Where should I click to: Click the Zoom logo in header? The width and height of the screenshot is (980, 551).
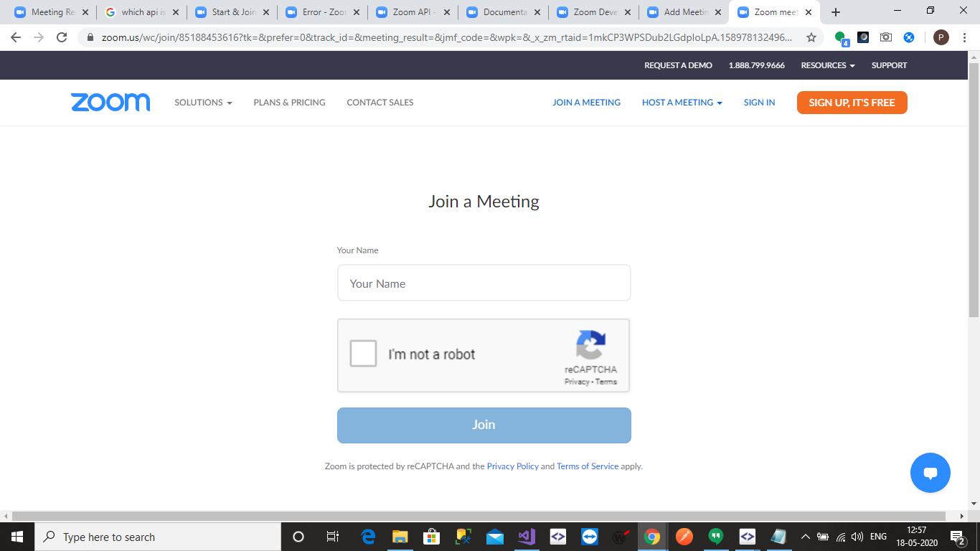[x=110, y=103]
